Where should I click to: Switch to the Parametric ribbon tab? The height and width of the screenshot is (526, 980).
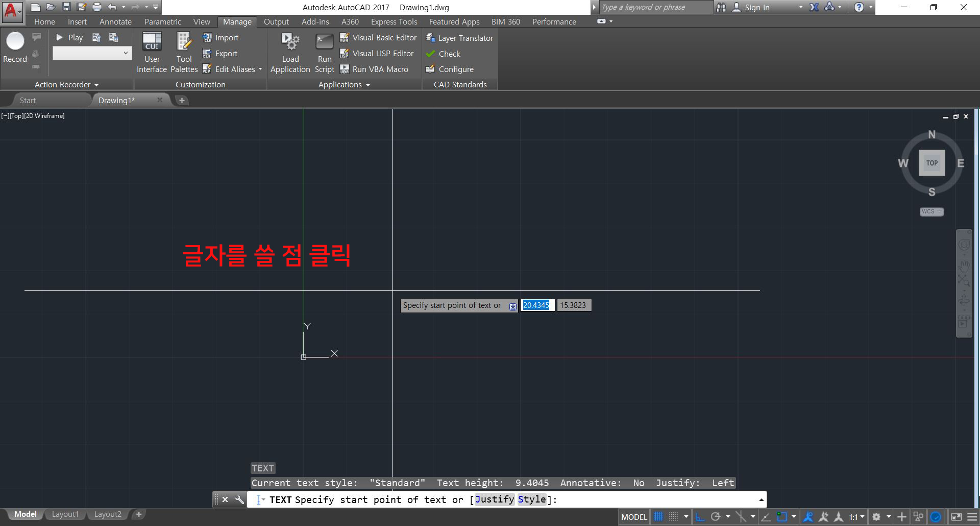[x=162, y=21]
